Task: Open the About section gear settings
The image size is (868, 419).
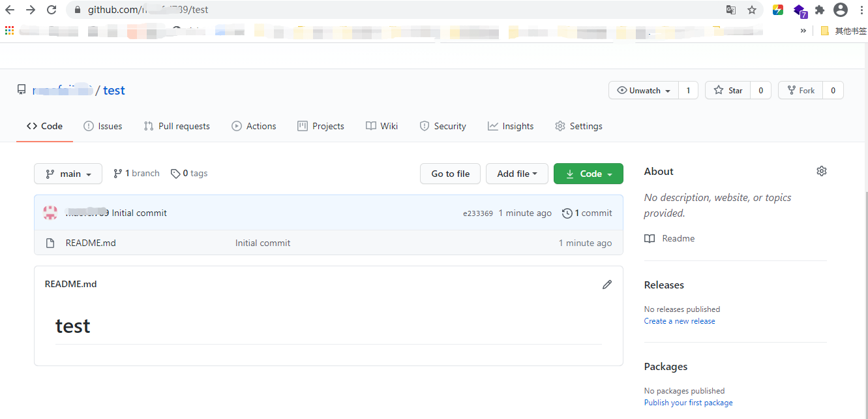Action: [x=821, y=171]
